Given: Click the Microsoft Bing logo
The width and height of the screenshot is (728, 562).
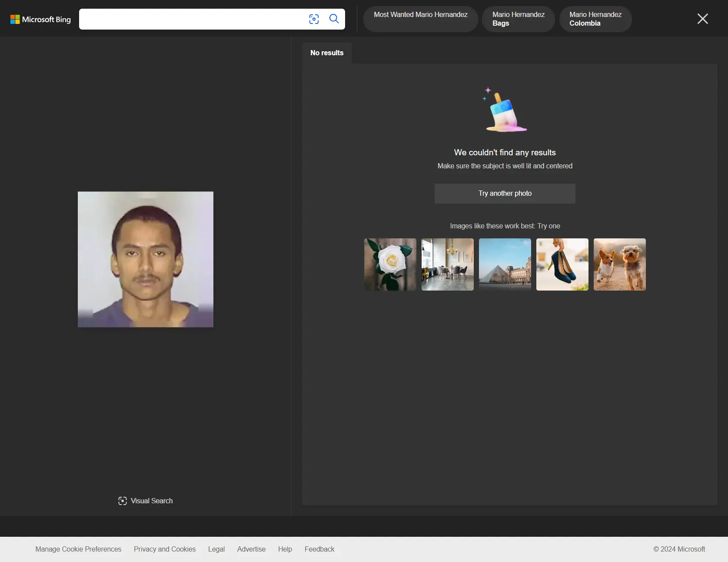Looking at the screenshot, I should click(x=40, y=19).
